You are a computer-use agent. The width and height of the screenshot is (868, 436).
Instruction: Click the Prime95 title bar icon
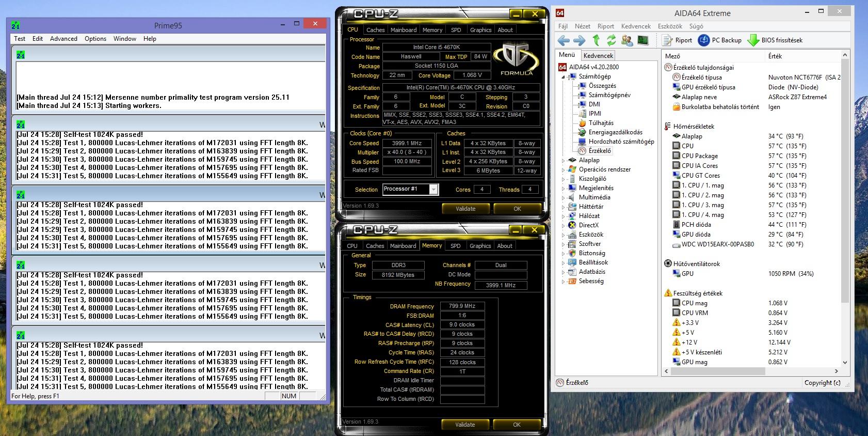pos(15,25)
